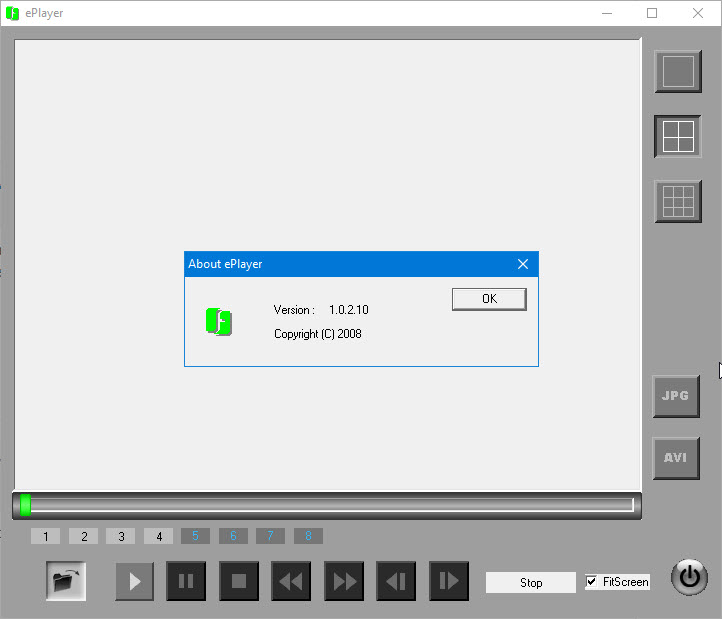Step forward one frame
This screenshot has height=619, width=722.
coord(449,581)
